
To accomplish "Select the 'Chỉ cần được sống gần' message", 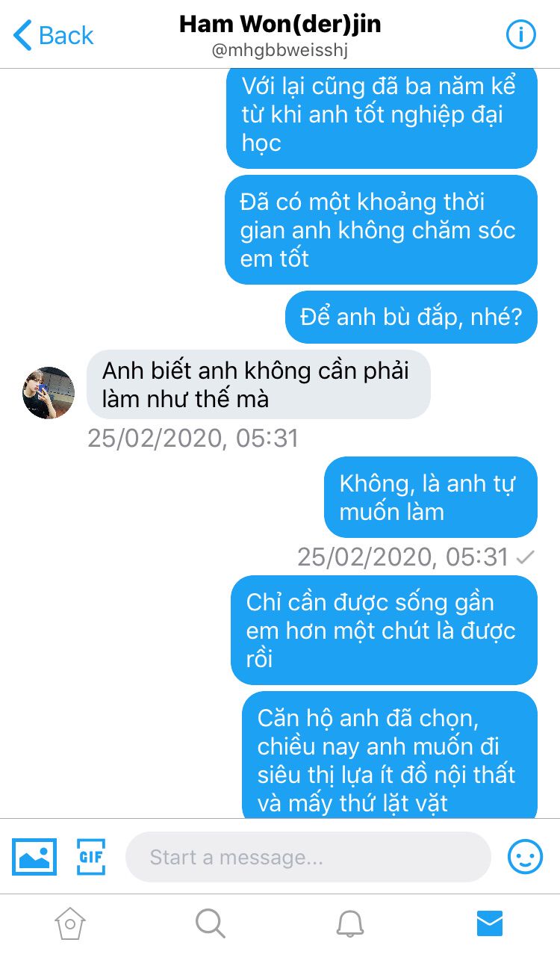I will coord(384,630).
